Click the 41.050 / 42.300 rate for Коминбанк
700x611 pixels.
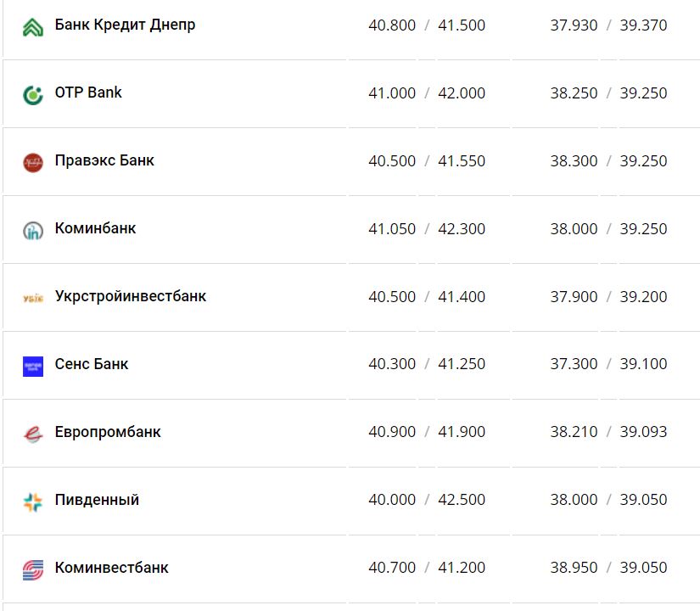tap(427, 229)
